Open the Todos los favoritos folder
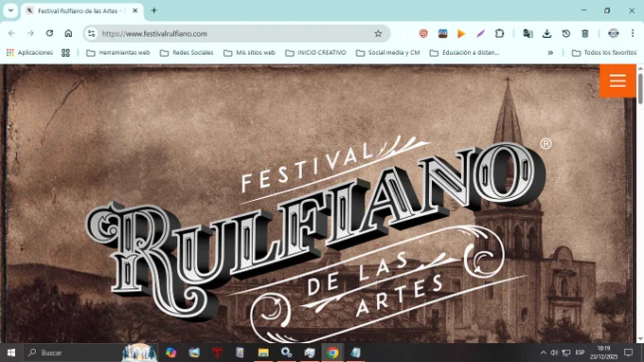 click(x=604, y=53)
